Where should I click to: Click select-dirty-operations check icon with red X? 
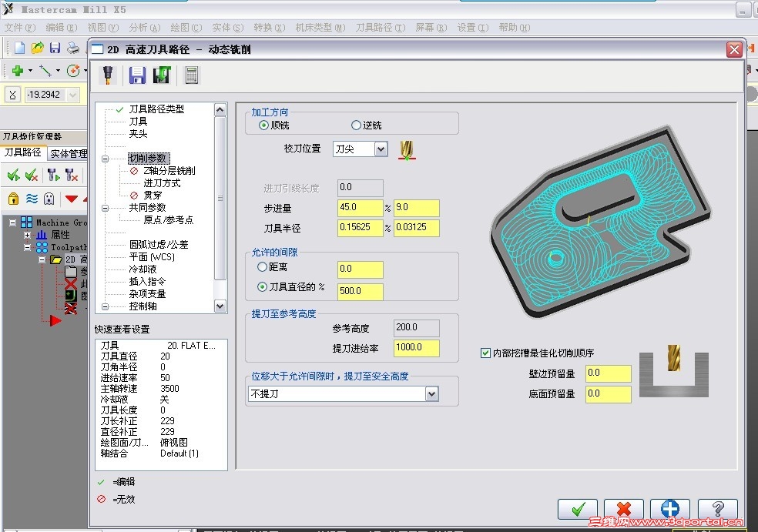(x=32, y=175)
